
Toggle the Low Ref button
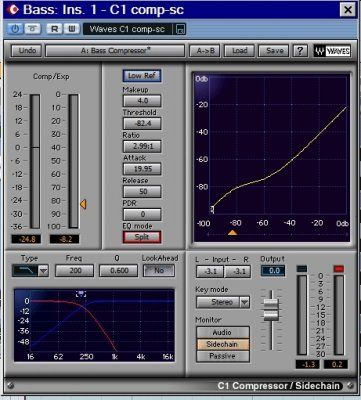pyautogui.click(x=142, y=76)
